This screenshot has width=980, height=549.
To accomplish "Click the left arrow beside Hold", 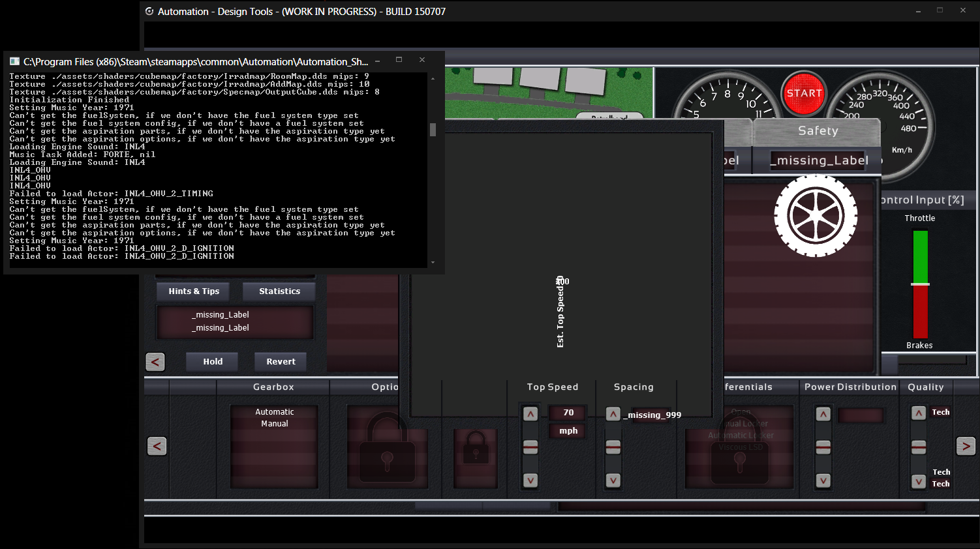I will pyautogui.click(x=155, y=362).
